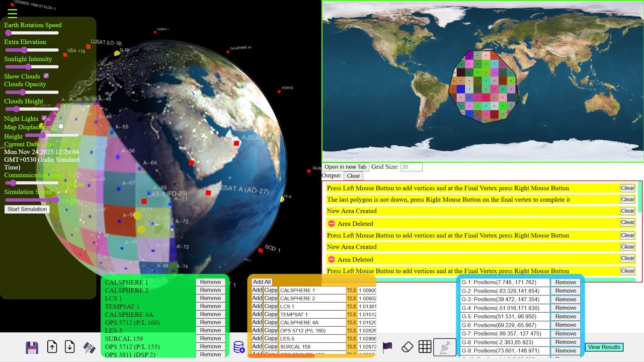Click the first Area Deleted message text
Image resolution: width=644 pixels, height=362 pixels.
pos(355,224)
